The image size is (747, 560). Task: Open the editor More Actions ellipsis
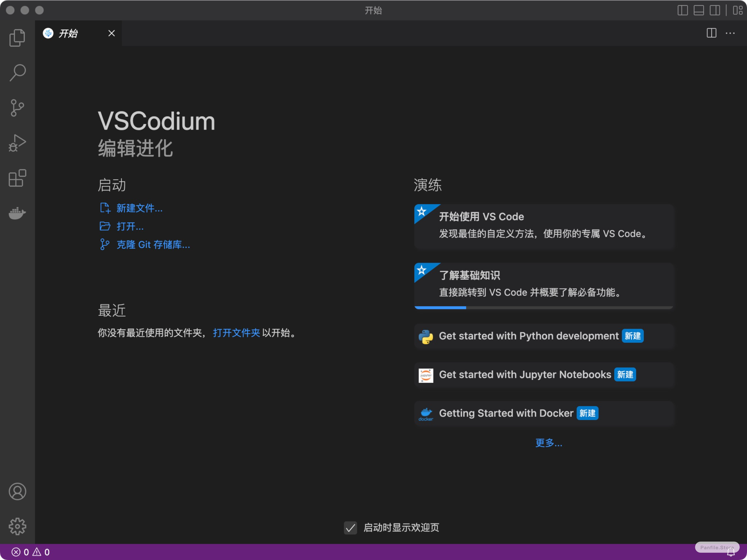click(x=730, y=33)
